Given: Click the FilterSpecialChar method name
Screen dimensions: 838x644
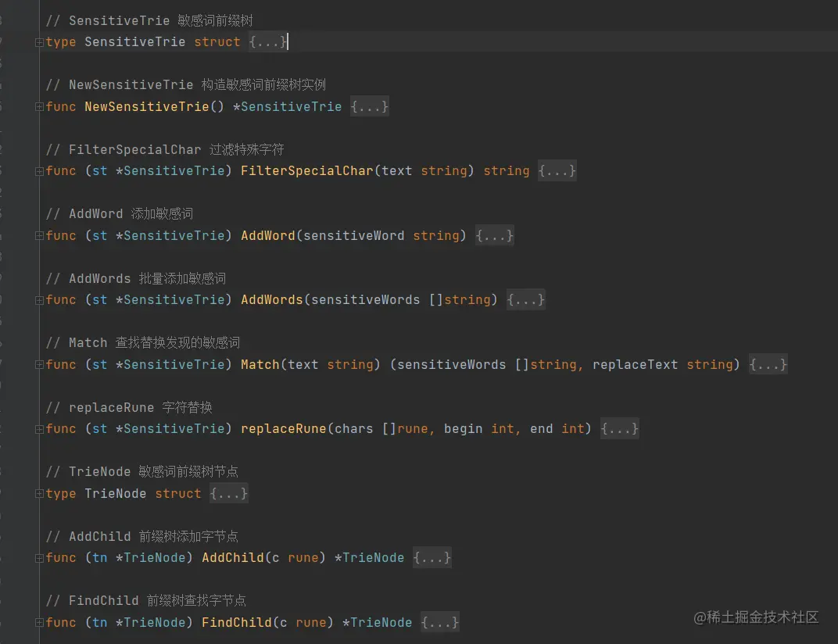Looking at the screenshot, I should [x=306, y=171].
